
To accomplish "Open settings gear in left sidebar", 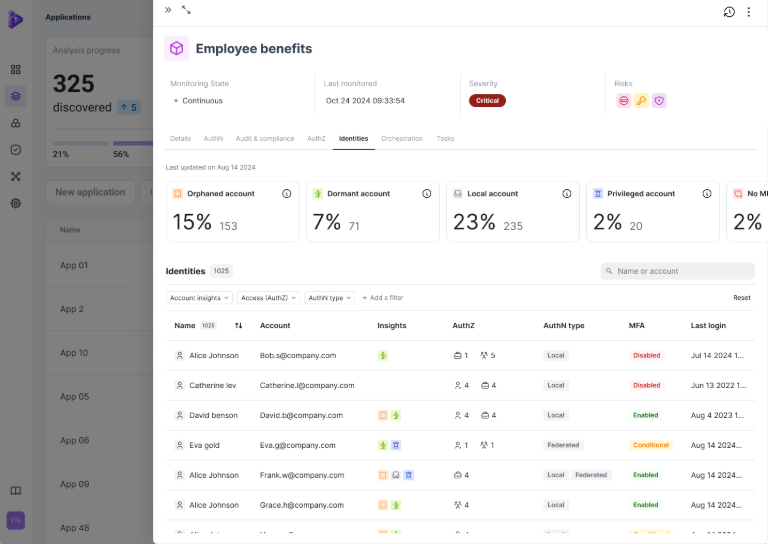I will (15, 203).
